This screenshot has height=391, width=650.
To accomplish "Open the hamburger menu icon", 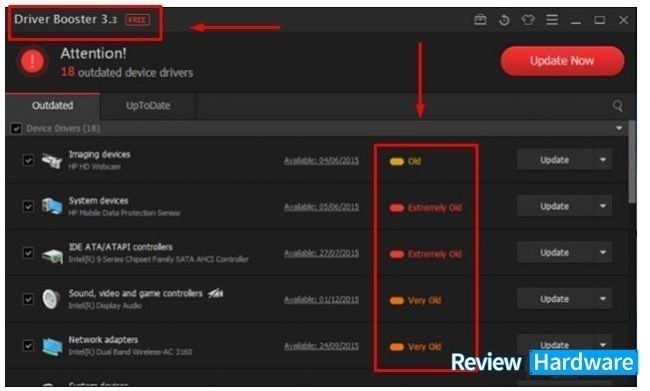I will point(552,19).
